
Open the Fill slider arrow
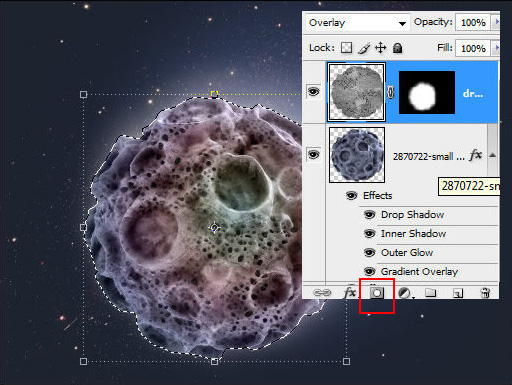(496, 48)
